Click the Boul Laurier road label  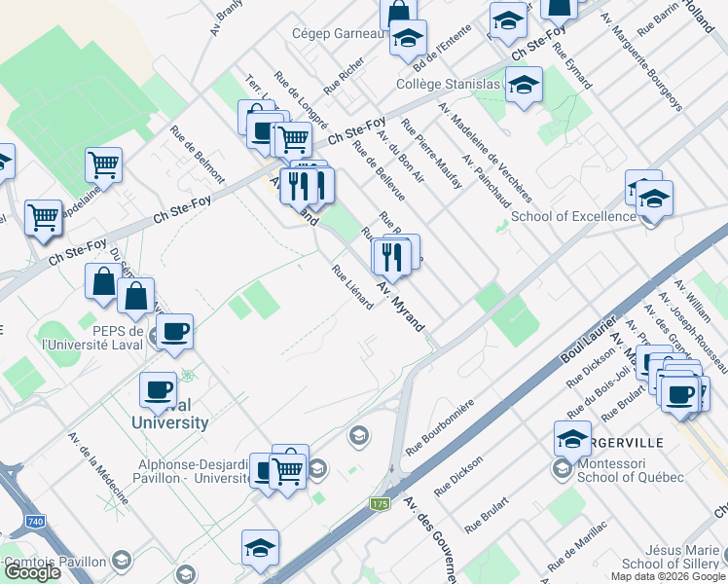click(588, 340)
